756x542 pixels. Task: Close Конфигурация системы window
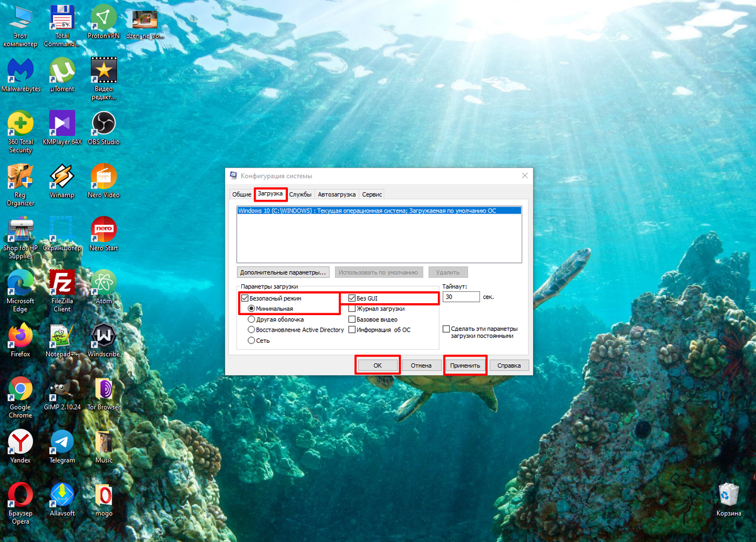tap(524, 175)
